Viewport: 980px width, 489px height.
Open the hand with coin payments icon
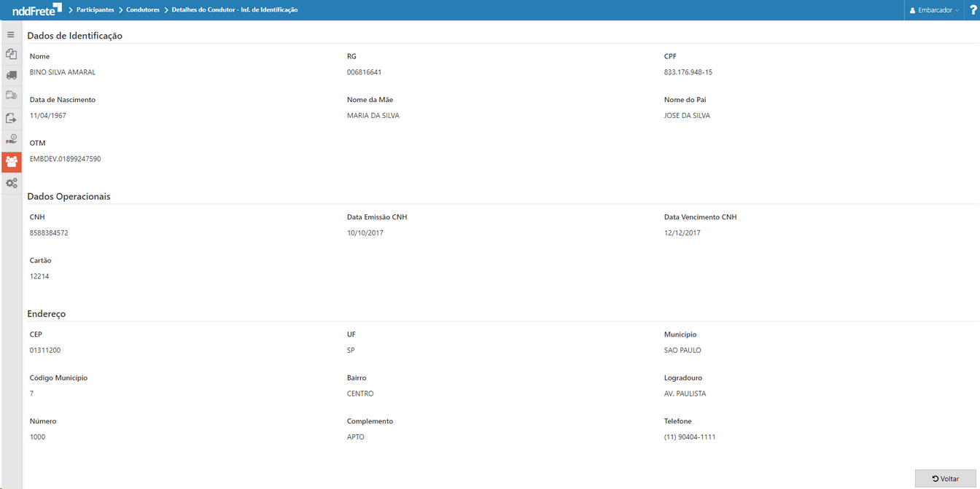(x=11, y=138)
